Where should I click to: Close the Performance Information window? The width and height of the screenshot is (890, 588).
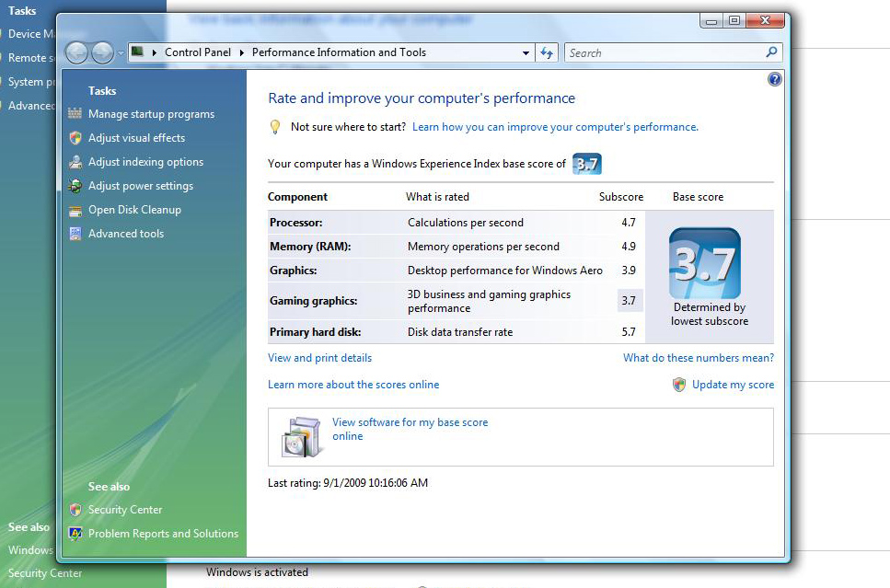tap(765, 21)
